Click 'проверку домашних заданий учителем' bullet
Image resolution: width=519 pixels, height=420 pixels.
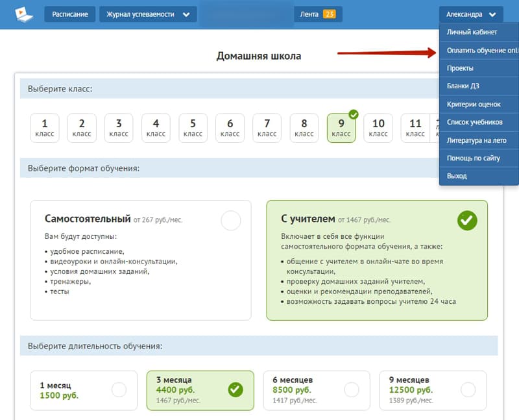356,282
